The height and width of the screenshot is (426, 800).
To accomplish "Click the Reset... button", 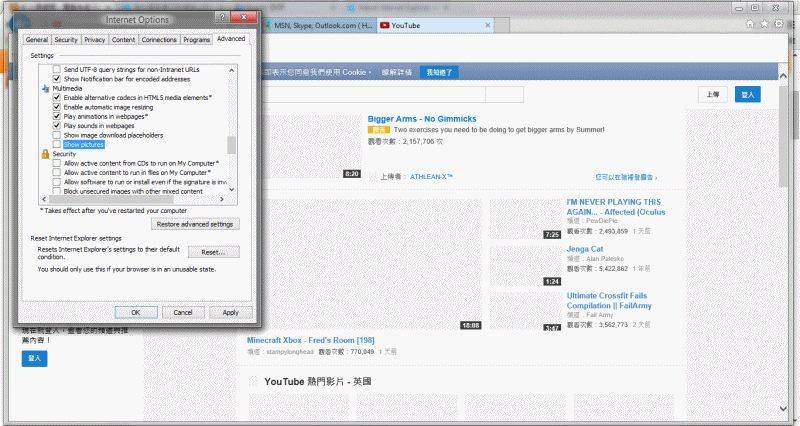I will click(x=213, y=252).
